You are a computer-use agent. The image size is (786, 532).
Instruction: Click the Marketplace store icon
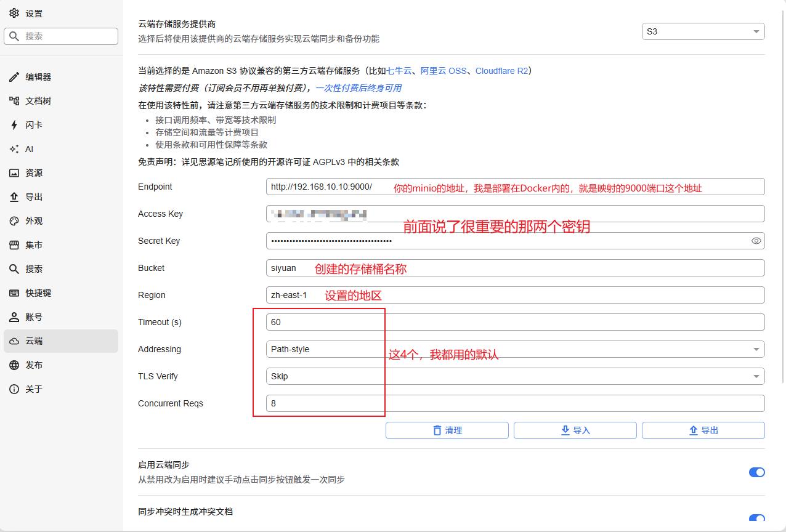click(14, 245)
